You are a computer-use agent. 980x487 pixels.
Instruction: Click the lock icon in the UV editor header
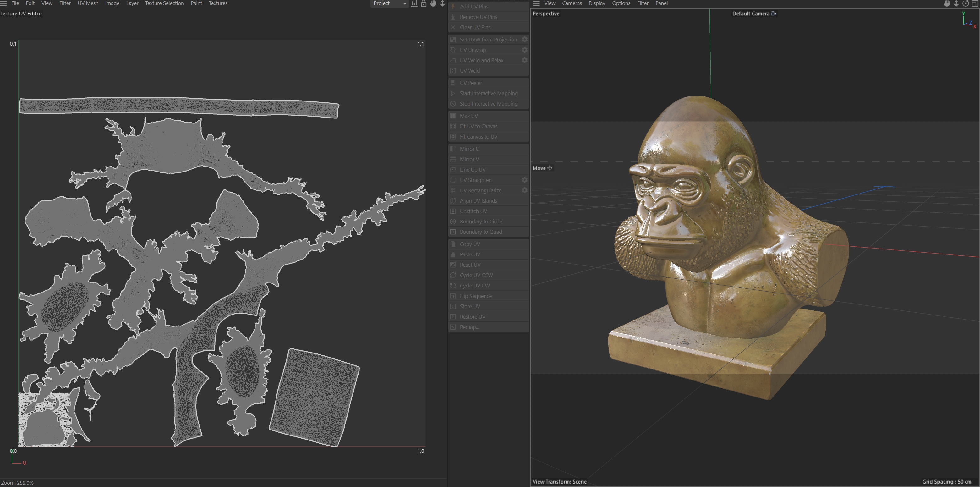point(424,3)
